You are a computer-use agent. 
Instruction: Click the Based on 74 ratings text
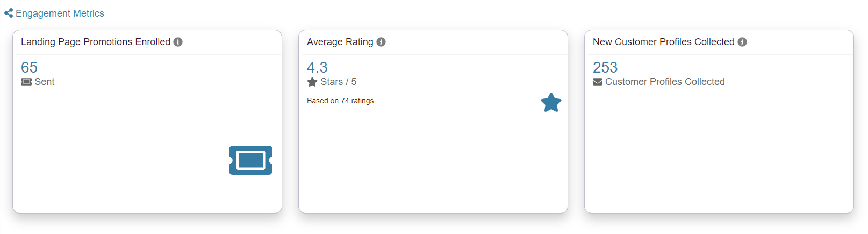(341, 101)
